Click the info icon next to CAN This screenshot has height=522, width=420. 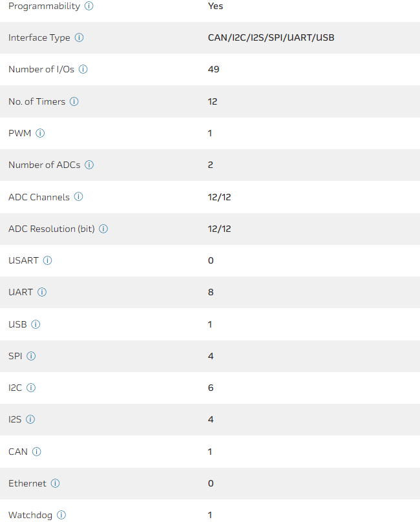pos(37,452)
